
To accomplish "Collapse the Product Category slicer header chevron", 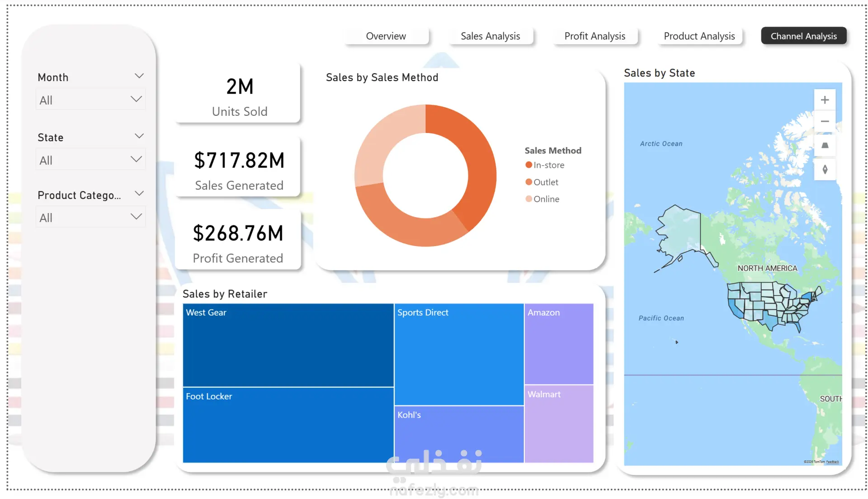I will click(x=139, y=194).
